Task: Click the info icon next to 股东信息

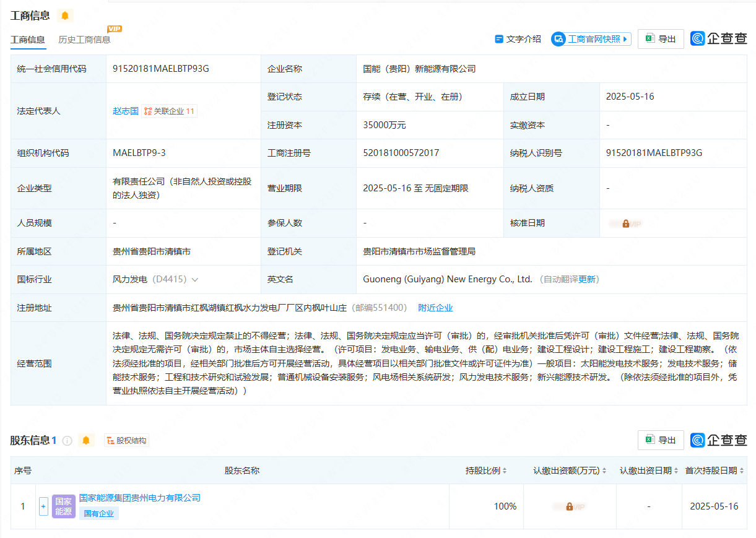Action: coord(67,441)
